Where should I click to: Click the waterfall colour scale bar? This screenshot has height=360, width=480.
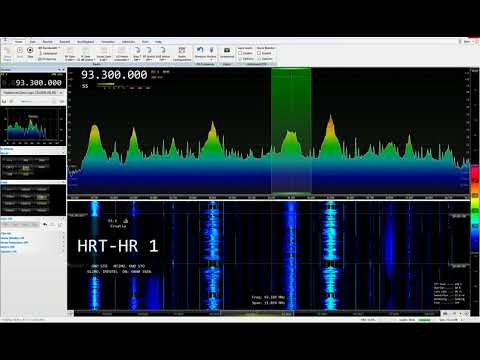coord(475,208)
